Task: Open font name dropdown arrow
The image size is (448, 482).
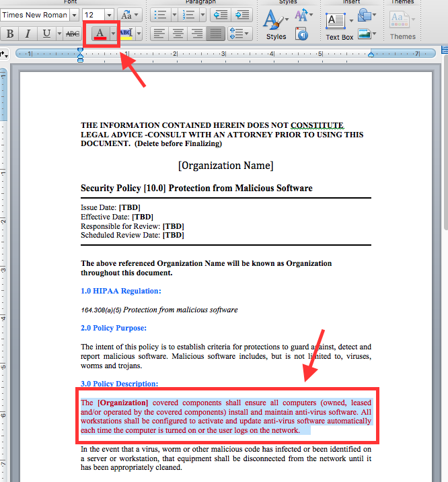Action: click(74, 15)
